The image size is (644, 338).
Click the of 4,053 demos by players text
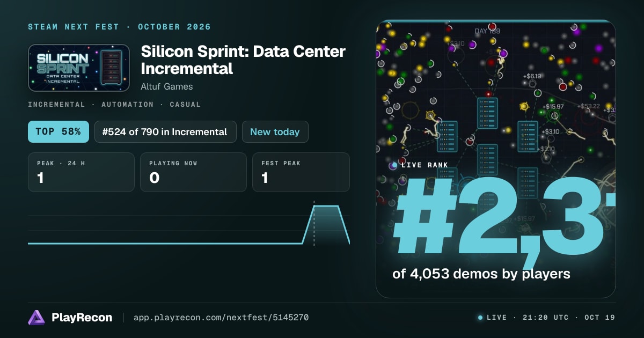pos(481,274)
